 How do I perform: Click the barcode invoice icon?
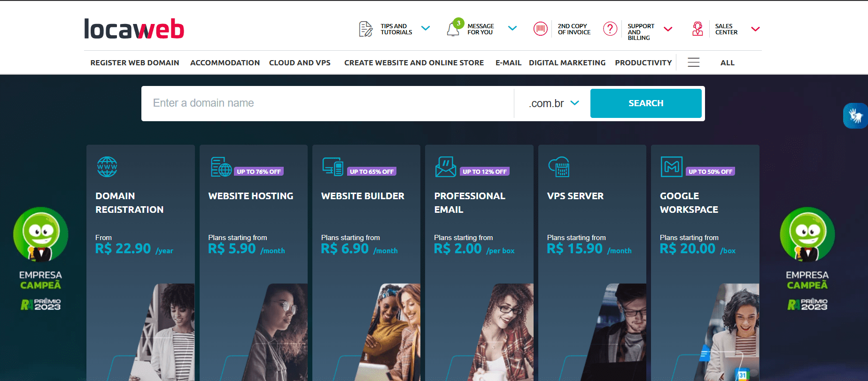point(541,29)
